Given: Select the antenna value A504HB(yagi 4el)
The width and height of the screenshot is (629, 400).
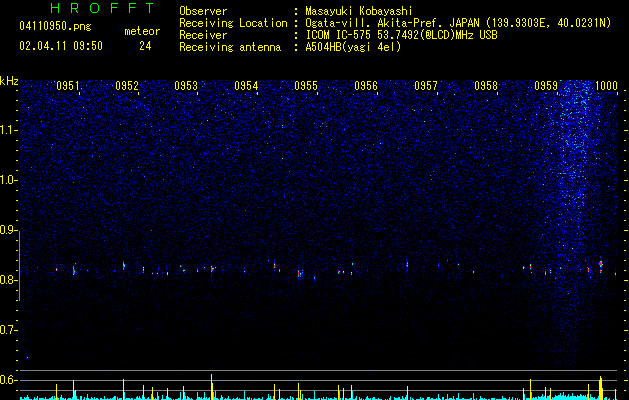Looking at the screenshot, I should [353, 47].
